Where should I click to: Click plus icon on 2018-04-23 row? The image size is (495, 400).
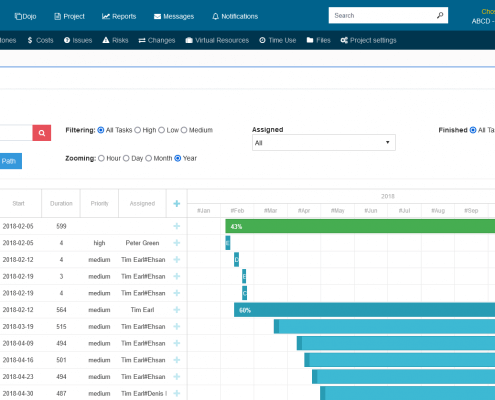pos(177,377)
